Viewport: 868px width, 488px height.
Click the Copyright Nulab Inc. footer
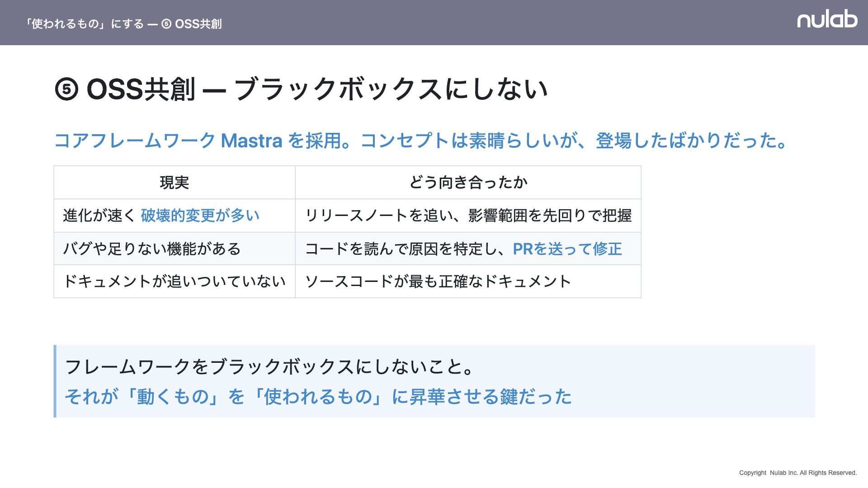point(797,473)
